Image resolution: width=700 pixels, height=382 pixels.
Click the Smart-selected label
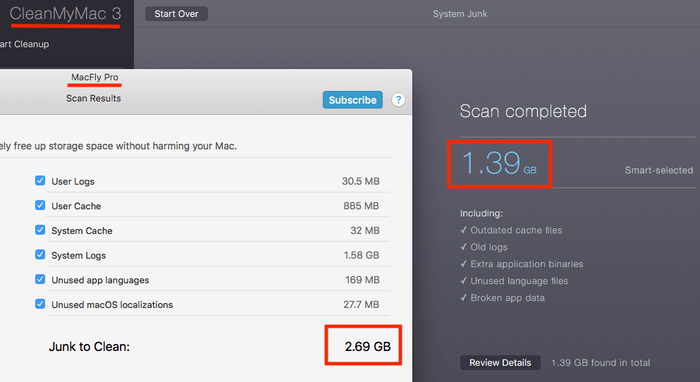[x=658, y=170]
